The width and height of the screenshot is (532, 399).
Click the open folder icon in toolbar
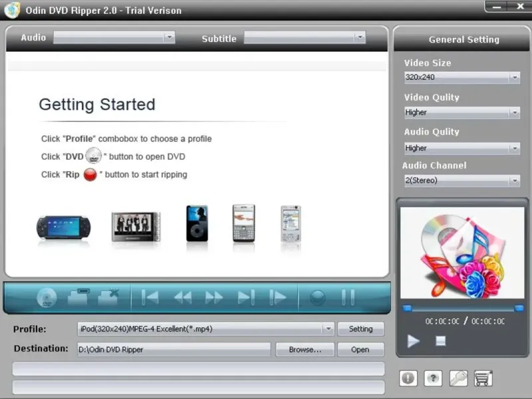(x=78, y=297)
